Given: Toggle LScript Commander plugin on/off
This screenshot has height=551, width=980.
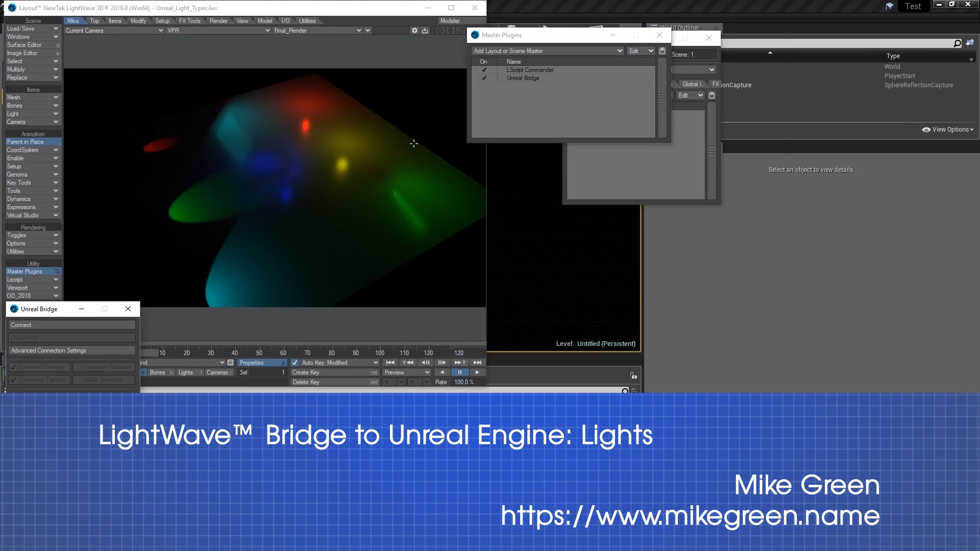Looking at the screenshot, I should pos(484,70).
